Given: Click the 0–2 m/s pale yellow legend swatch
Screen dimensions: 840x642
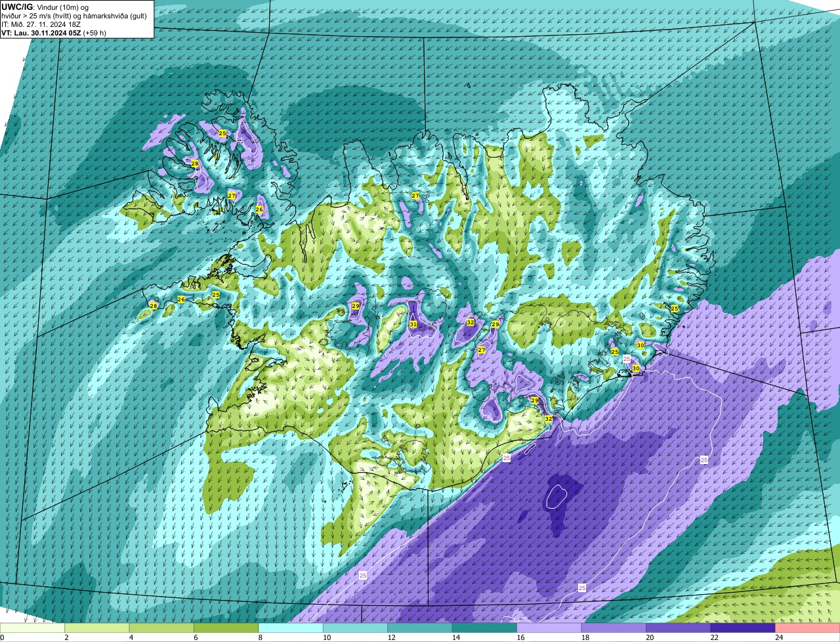Looking at the screenshot, I should 33,628.
